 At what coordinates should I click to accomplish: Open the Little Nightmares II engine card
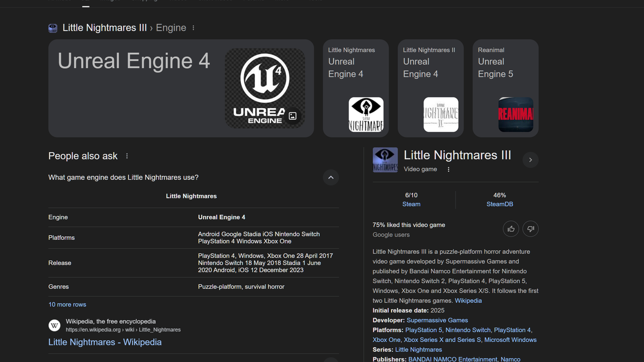[x=431, y=88]
